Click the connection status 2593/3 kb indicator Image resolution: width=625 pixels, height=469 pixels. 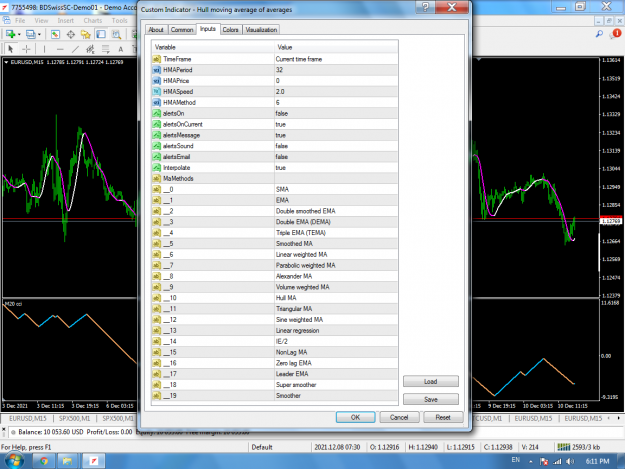pyautogui.click(x=578, y=447)
